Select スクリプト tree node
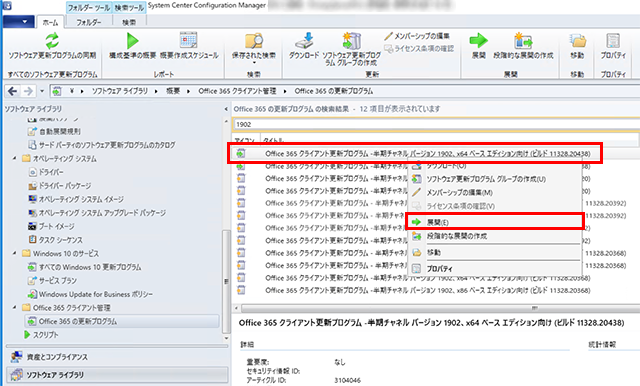The width and height of the screenshot is (640, 386). [41, 335]
